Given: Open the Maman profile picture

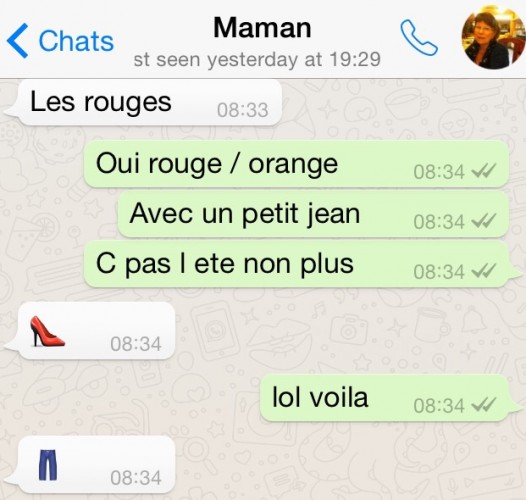Looking at the screenshot, I should coord(493,37).
